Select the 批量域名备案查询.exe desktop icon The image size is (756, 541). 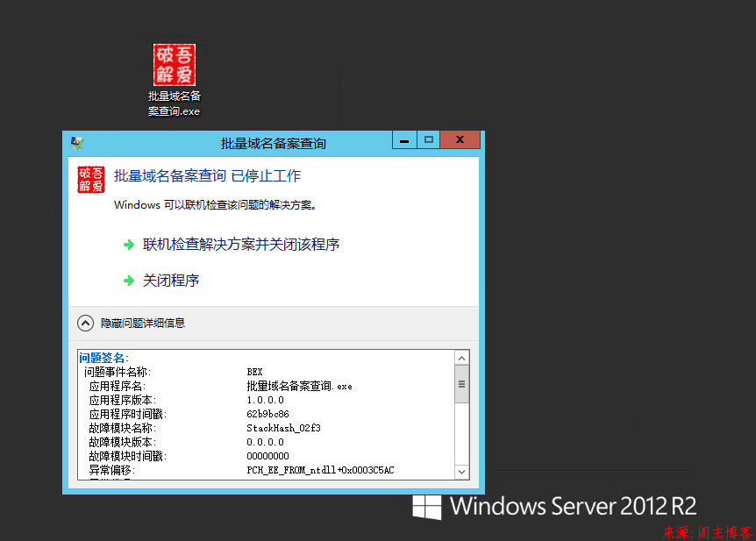(174, 80)
